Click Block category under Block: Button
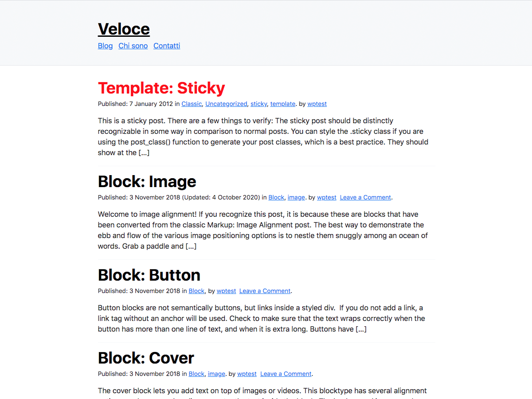 (196, 291)
